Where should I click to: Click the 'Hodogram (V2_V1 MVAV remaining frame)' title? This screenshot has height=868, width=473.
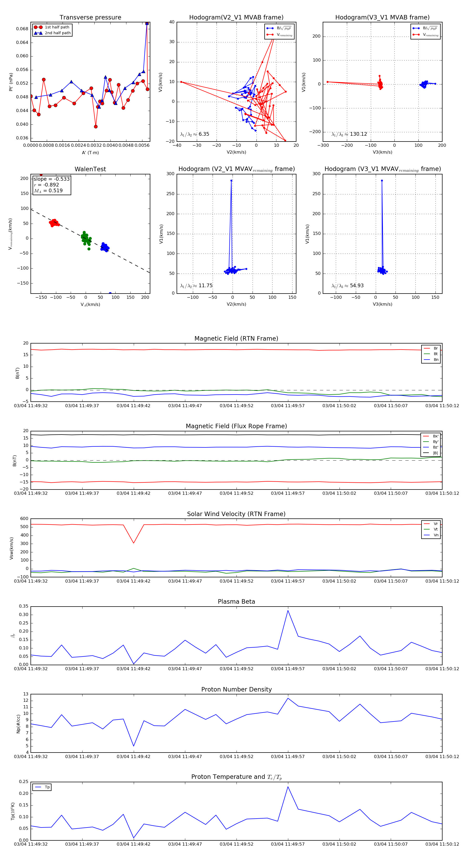(x=236, y=169)
